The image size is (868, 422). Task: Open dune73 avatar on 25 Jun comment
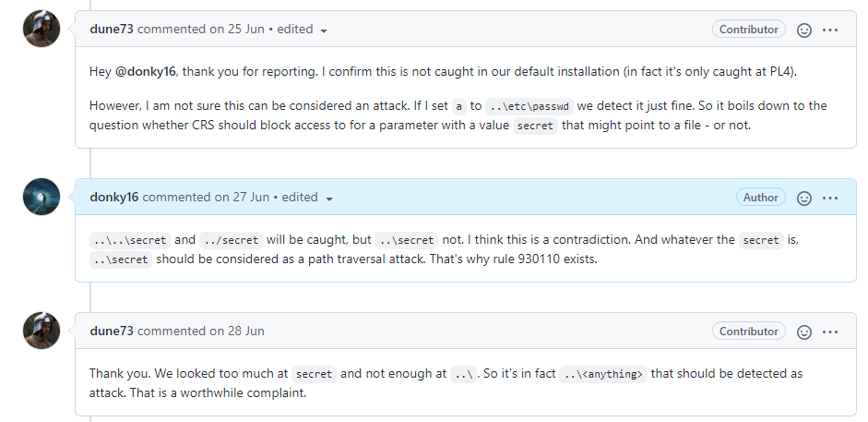[42, 29]
